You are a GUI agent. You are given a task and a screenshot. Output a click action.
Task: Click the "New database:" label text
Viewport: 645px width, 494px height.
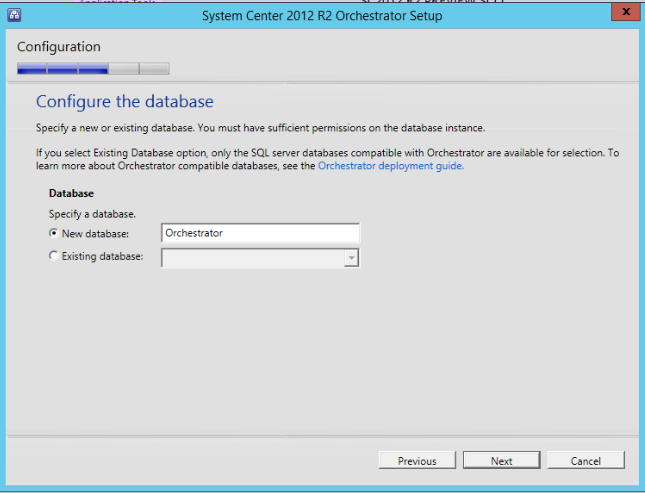[94, 233]
